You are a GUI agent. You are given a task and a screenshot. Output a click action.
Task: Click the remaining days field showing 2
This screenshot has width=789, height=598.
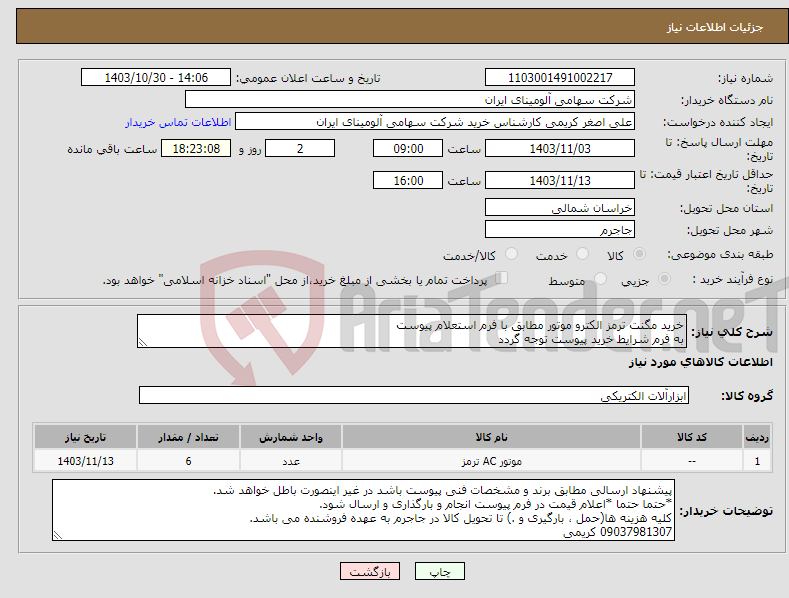click(x=300, y=148)
